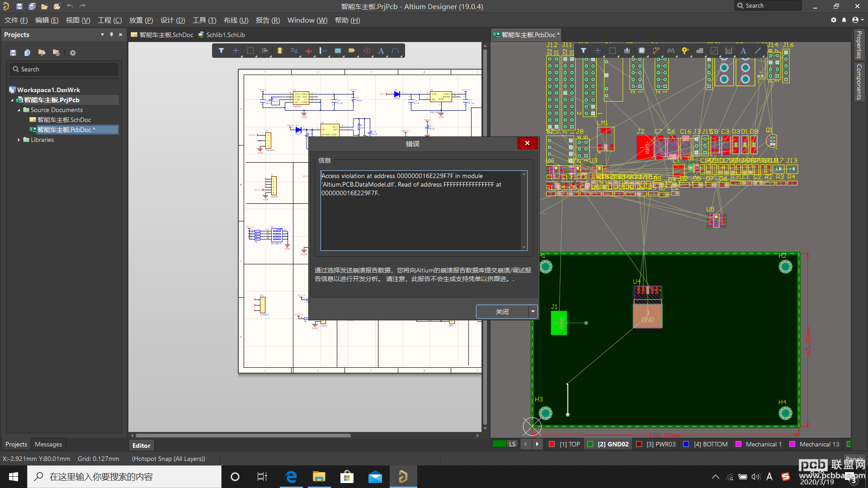This screenshot has height=488, width=868.
Task: Switch to Schlib1.SchLib document tab
Action: point(222,35)
